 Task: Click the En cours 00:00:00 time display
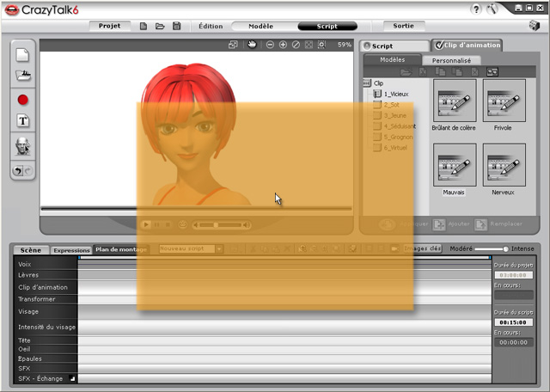point(514,342)
